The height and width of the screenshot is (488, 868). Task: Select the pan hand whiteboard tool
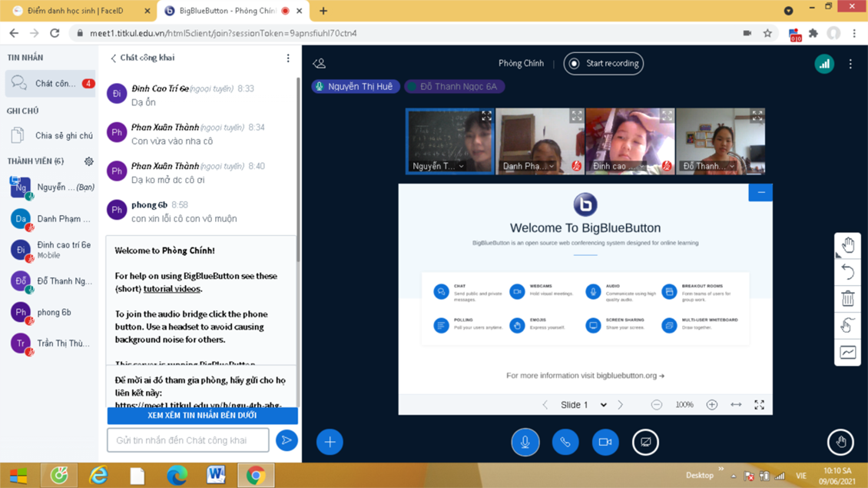847,245
